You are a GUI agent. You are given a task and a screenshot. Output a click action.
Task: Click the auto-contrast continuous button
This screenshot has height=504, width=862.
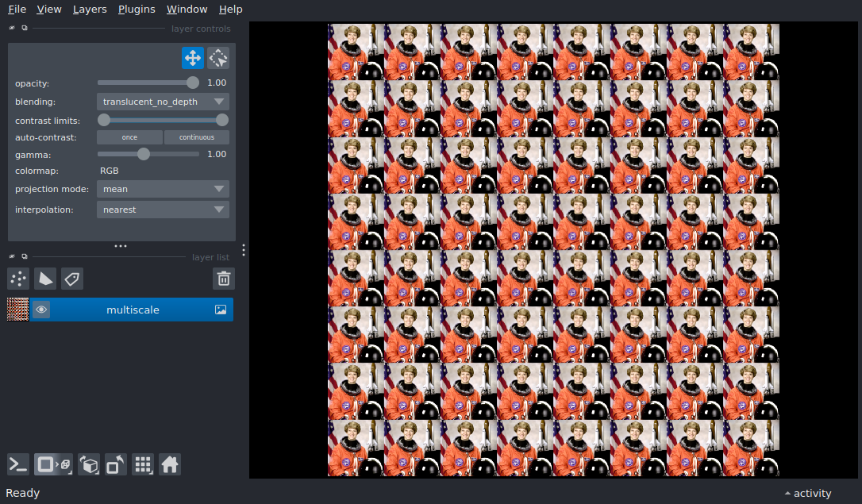point(196,137)
